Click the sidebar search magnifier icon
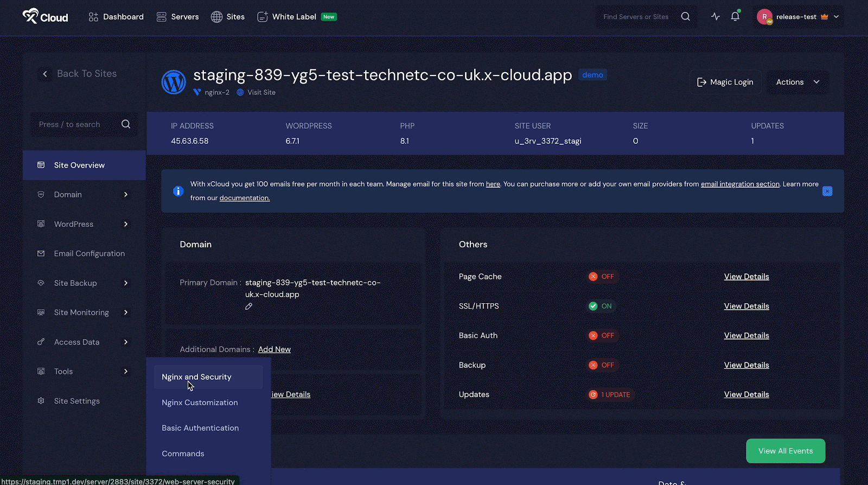This screenshot has width=868, height=485. pos(126,124)
